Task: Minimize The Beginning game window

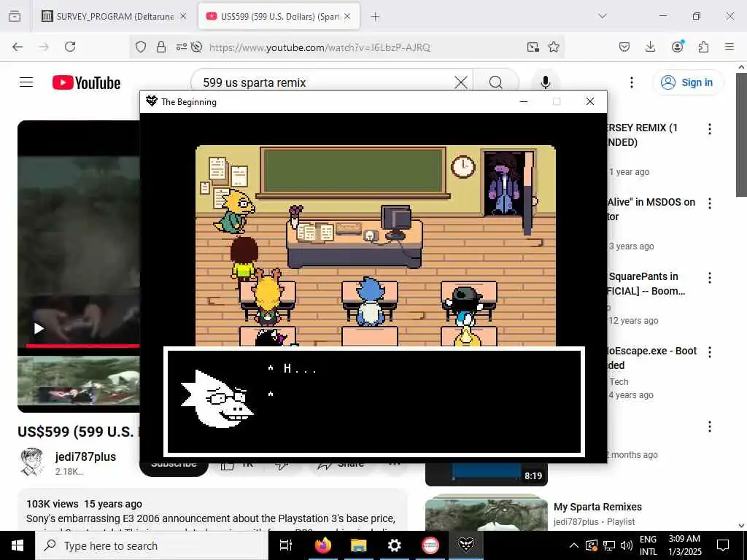Action: point(524,101)
